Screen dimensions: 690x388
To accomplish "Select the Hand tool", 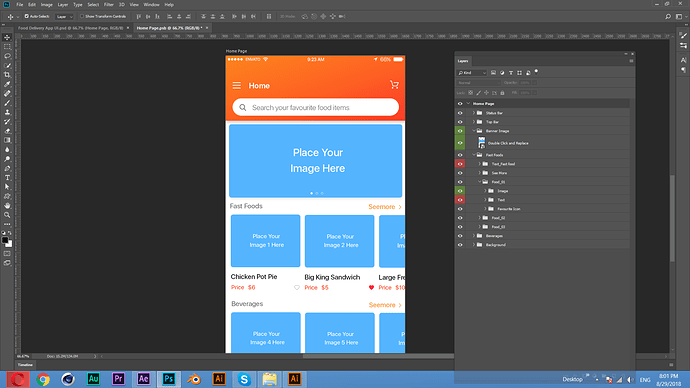I will 7,205.
